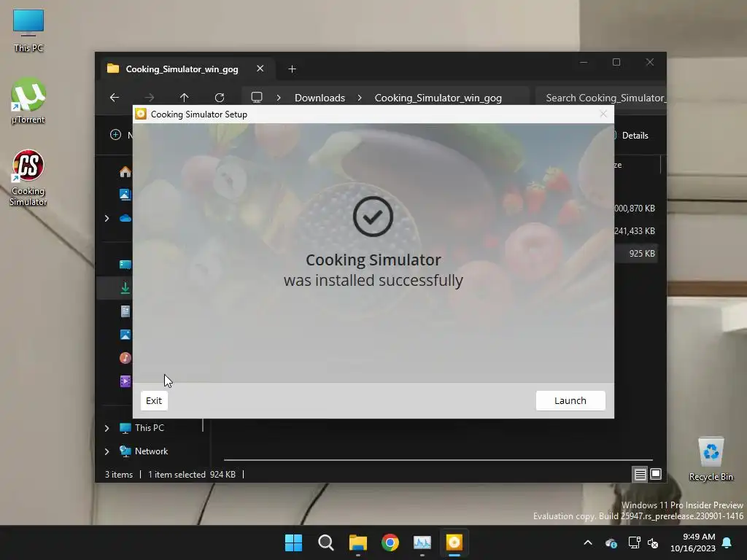Open the µTorrent desktop shortcut
747x560 pixels.
tap(28, 101)
